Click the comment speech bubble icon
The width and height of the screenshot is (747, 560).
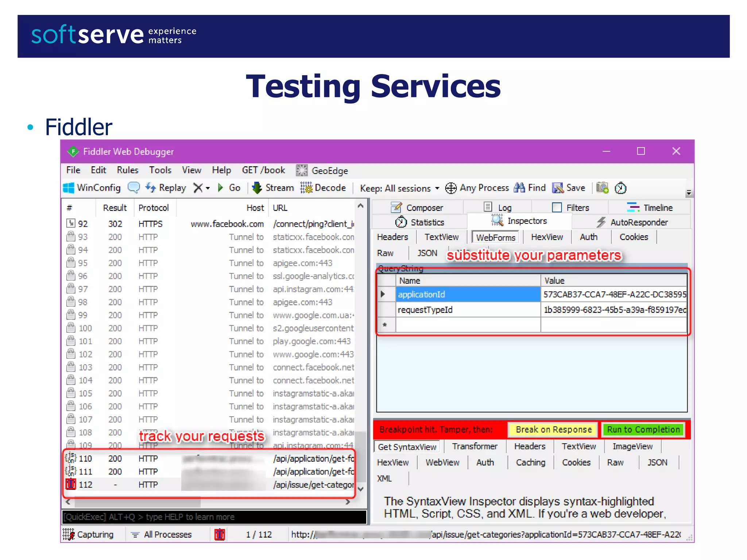(134, 187)
